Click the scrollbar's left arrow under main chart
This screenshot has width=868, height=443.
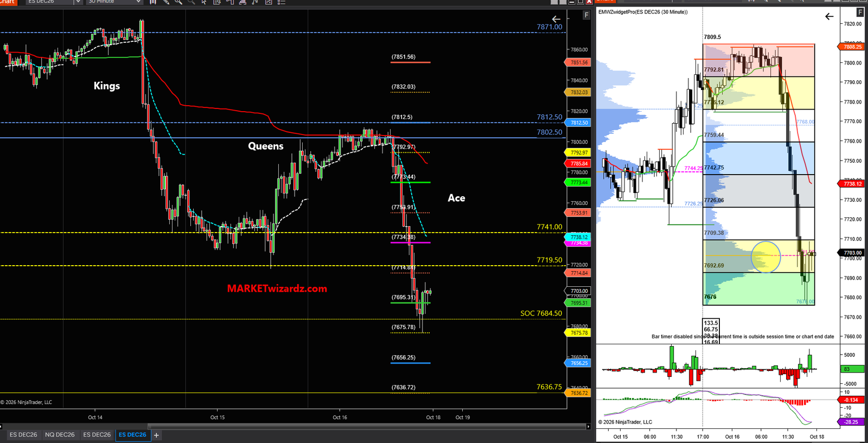point(2,427)
